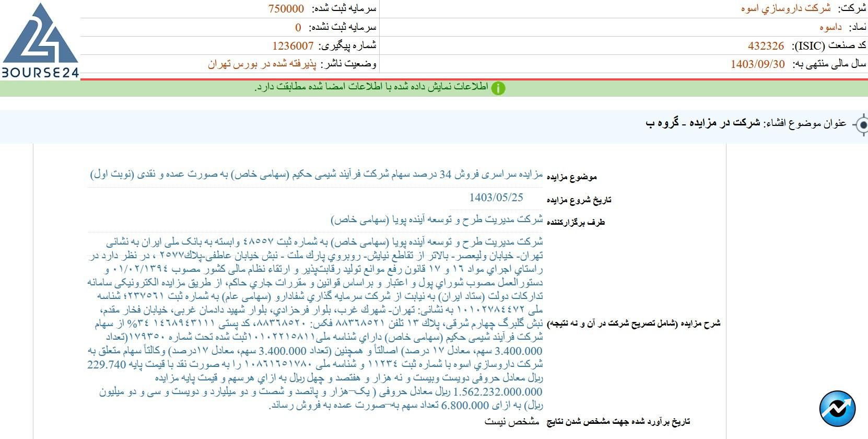Click the Bourse24 logo

(40, 41)
